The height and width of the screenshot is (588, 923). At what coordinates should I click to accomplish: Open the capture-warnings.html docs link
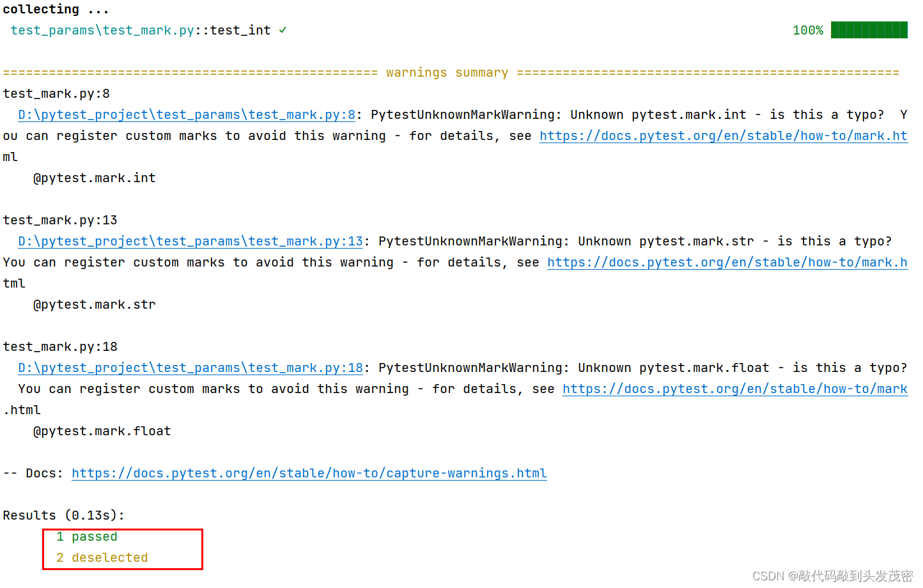(x=309, y=474)
